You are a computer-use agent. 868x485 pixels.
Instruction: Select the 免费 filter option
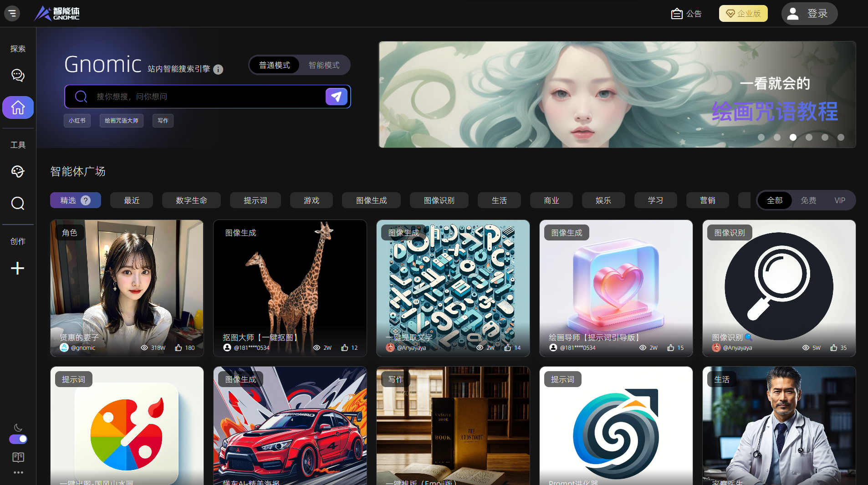pyautogui.click(x=808, y=200)
